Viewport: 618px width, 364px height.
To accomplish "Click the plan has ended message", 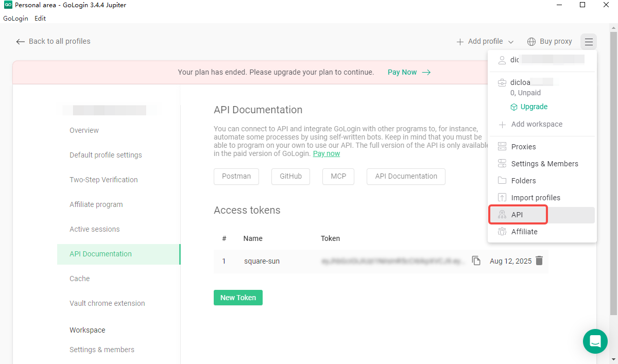I will [276, 72].
